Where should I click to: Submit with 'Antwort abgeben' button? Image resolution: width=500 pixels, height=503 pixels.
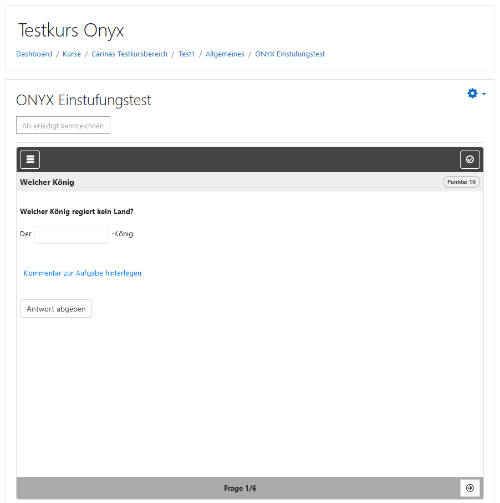tap(56, 309)
